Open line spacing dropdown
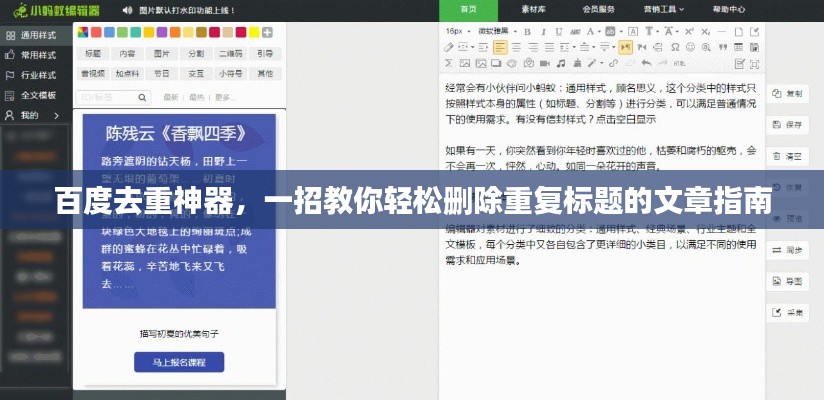The height and width of the screenshot is (400, 824). coord(574,47)
